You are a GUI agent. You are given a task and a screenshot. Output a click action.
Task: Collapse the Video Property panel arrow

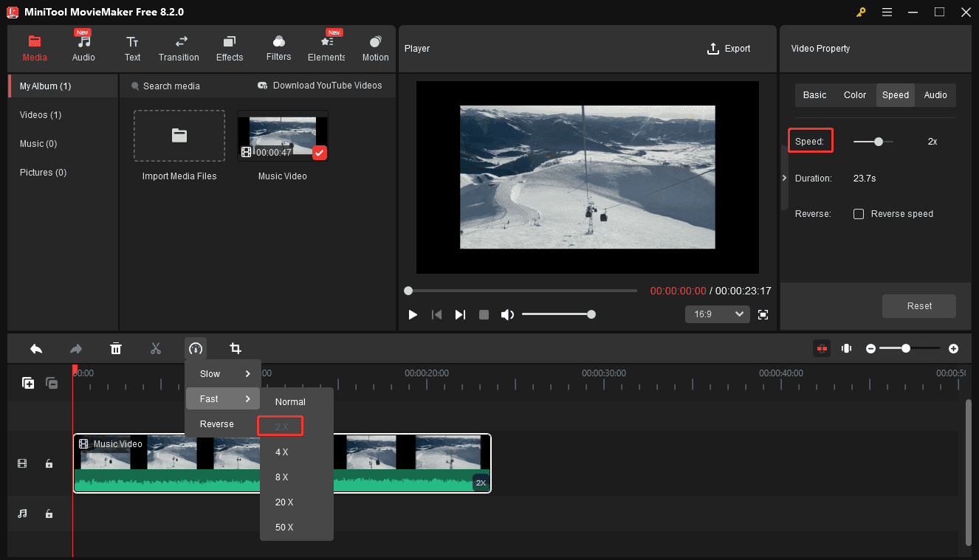(784, 178)
